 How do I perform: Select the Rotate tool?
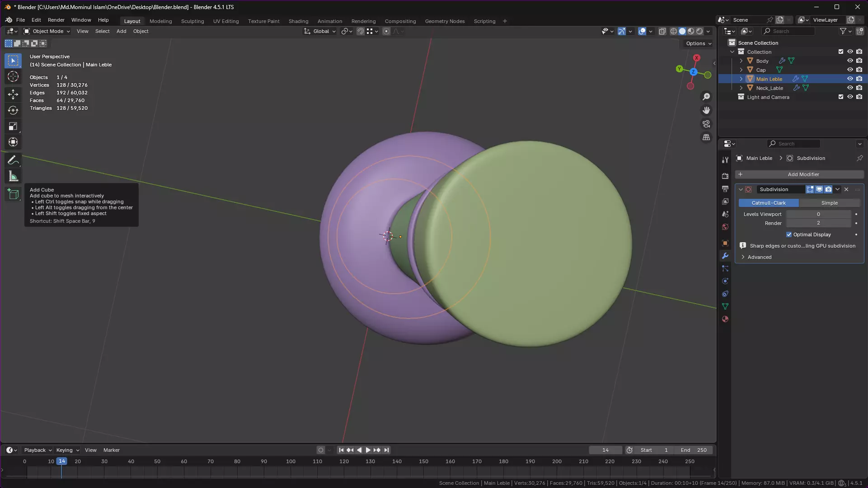click(13, 110)
